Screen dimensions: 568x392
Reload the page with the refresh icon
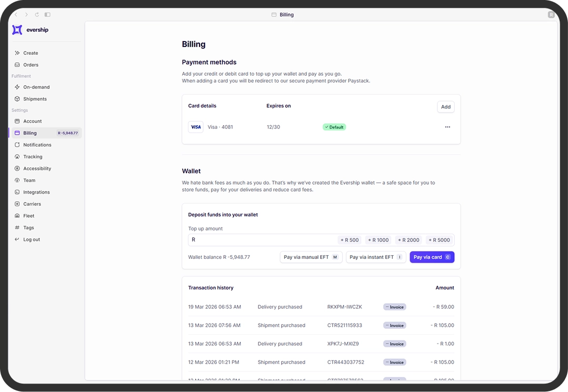(37, 15)
